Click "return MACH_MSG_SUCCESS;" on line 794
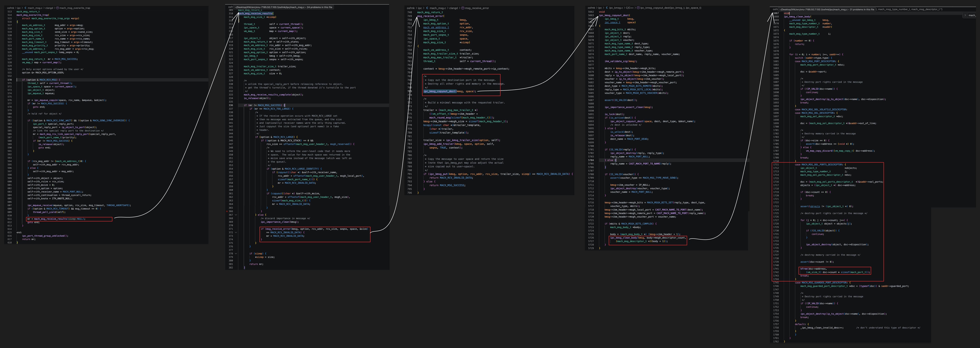Image resolution: width=980 pixels, height=348 pixels. (447, 185)
